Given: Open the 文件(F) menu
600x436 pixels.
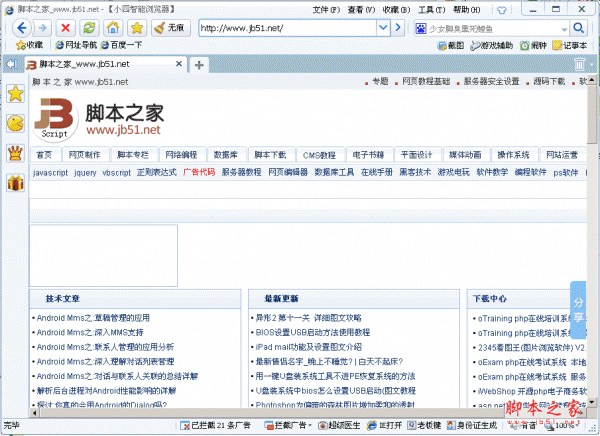Looking at the screenshot, I should click(x=326, y=10).
